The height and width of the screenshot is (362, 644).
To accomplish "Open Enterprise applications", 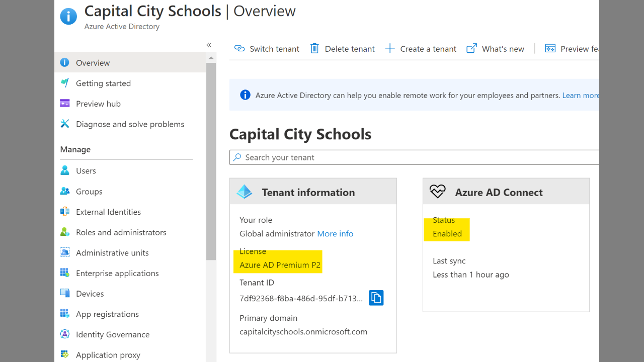I will tap(130, 273).
